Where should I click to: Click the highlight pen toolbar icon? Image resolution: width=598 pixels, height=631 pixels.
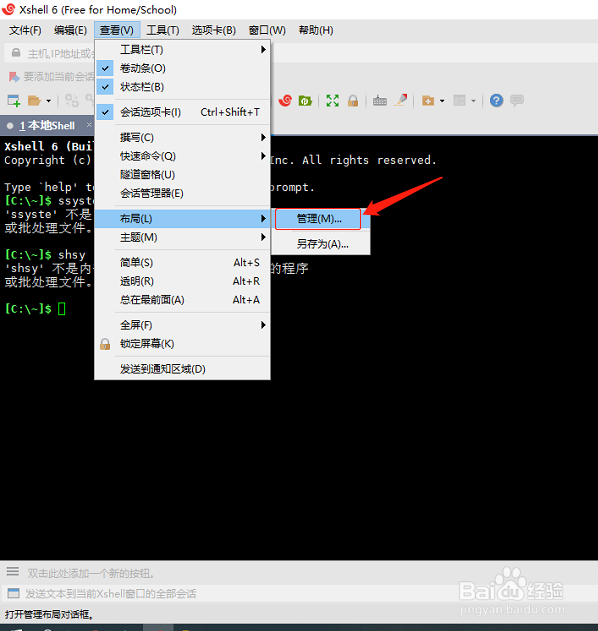pos(401,100)
